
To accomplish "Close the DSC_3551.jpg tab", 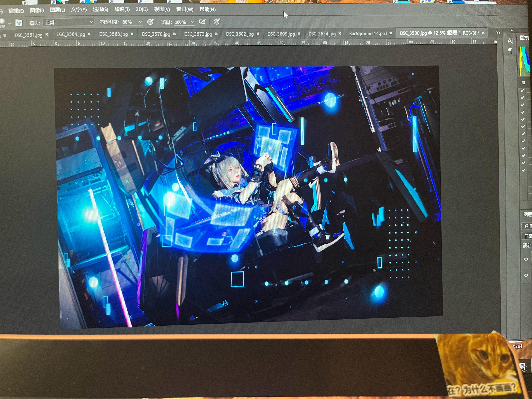I will click(47, 35).
